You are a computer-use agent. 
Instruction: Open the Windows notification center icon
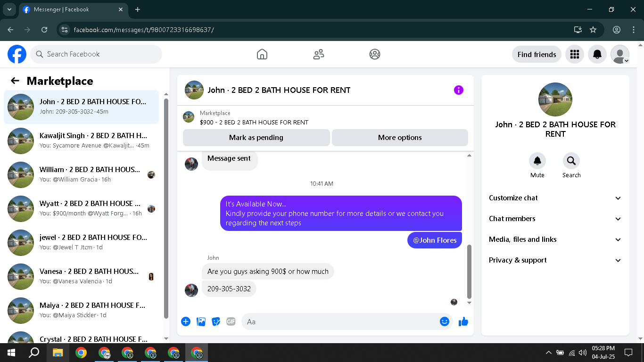pos(628,353)
